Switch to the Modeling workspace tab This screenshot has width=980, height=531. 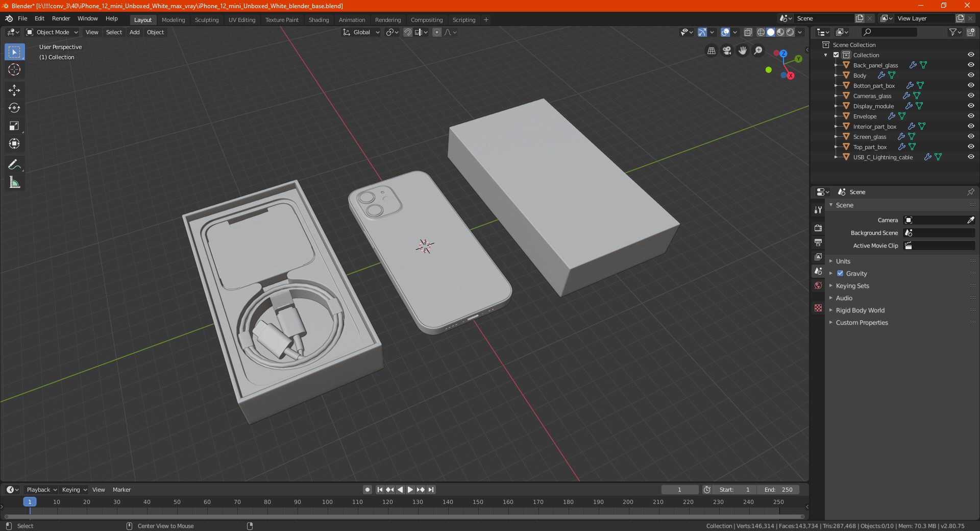(x=173, y=20)
